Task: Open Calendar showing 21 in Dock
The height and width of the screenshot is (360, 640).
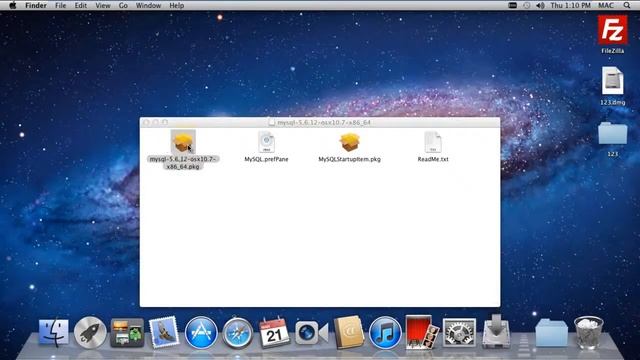Action: pos(274,332)
